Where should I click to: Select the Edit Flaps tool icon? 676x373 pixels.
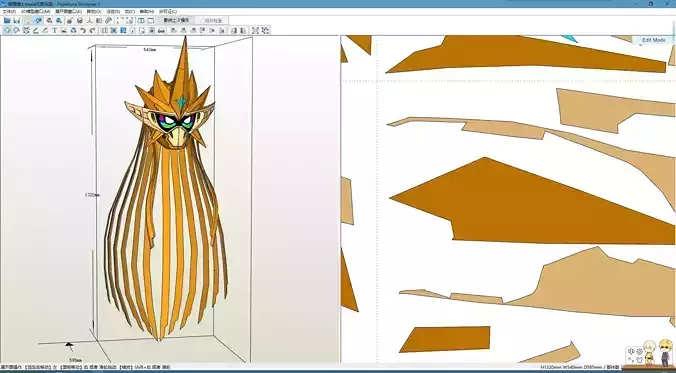(x=35, y=31)
